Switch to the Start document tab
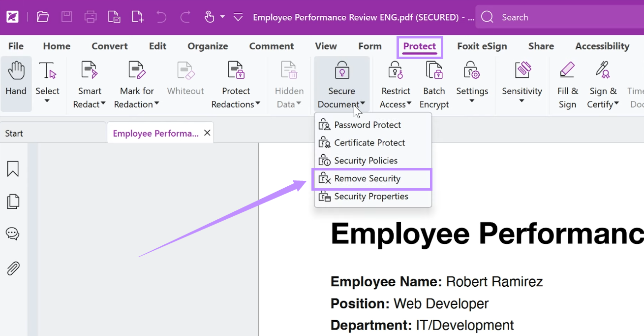The width and height of the screenshot is (644, 336). click(14, 134)
